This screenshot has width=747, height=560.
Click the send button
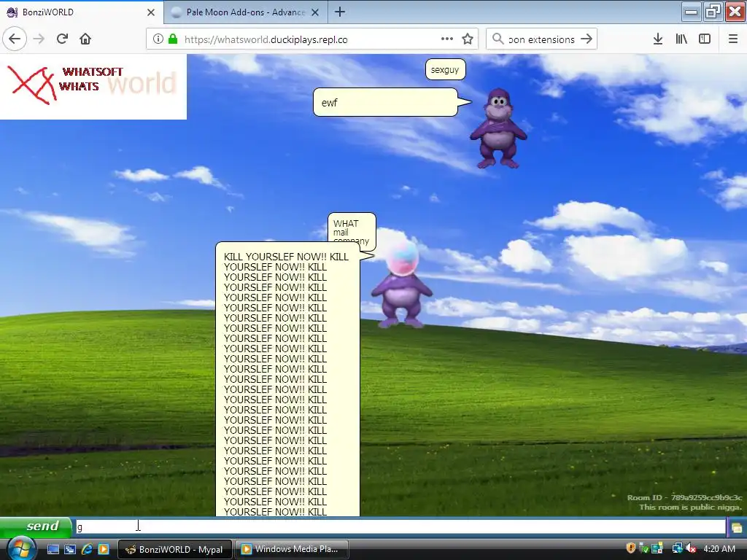tap(36, 526)
